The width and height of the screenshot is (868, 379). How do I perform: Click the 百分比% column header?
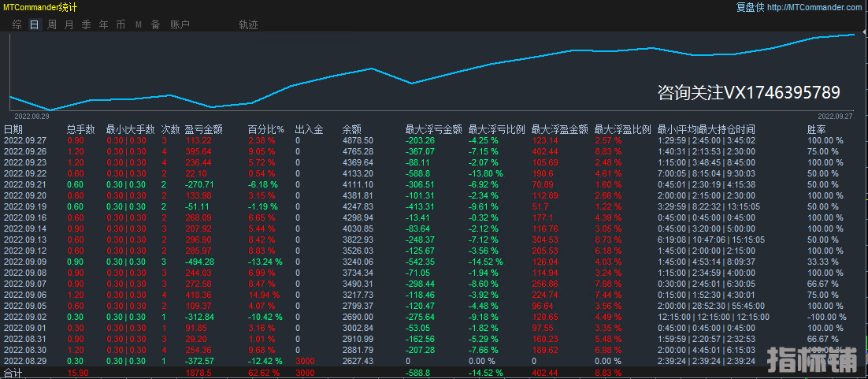265,130
